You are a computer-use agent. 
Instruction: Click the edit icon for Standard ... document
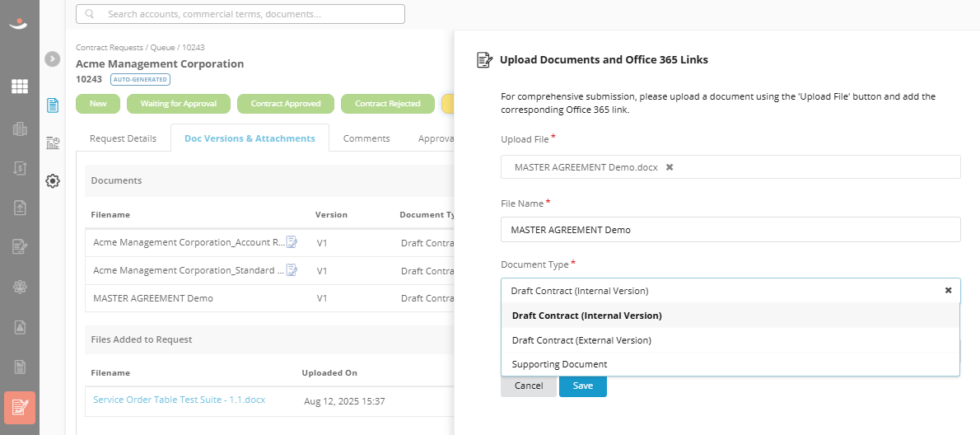tap(292, 270)
